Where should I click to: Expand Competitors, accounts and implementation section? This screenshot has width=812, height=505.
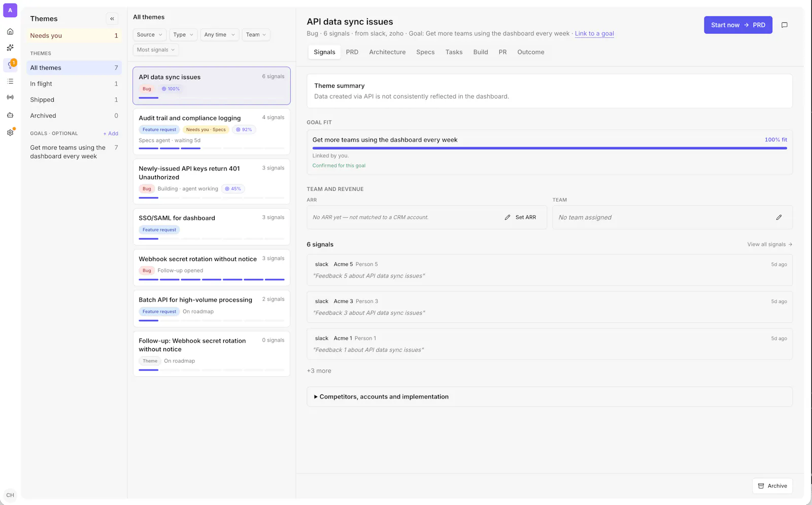pyautogui.click(x=550, y=397)
